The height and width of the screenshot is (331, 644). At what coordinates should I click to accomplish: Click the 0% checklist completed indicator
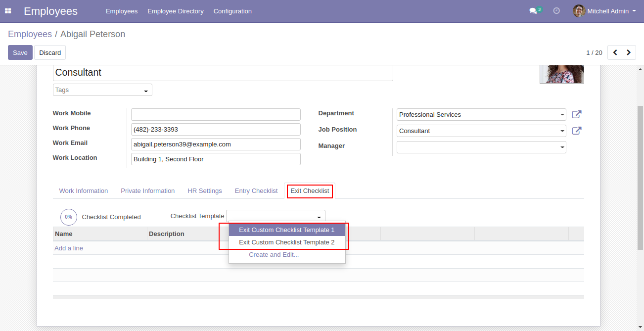[x=69, y=217]
